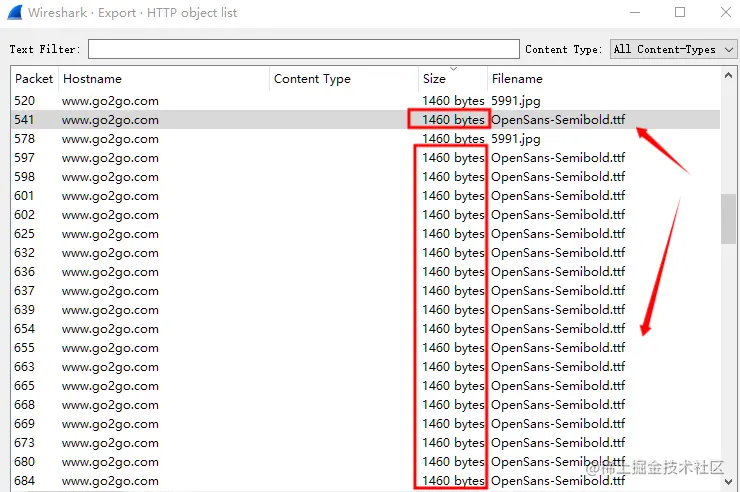Click 1460 bytes size in packet 520 row

pos(453,101)
